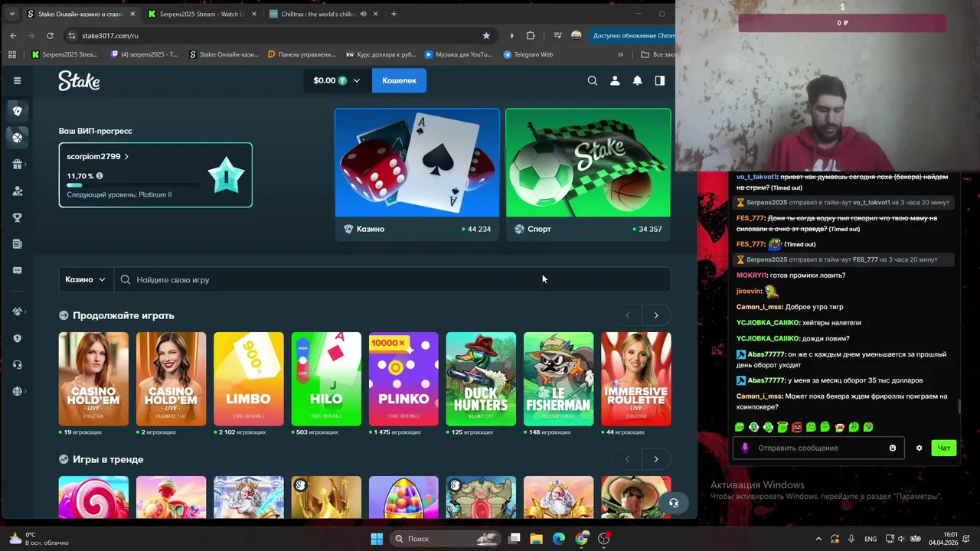Open the user profile icon

[x=614, y=80]
